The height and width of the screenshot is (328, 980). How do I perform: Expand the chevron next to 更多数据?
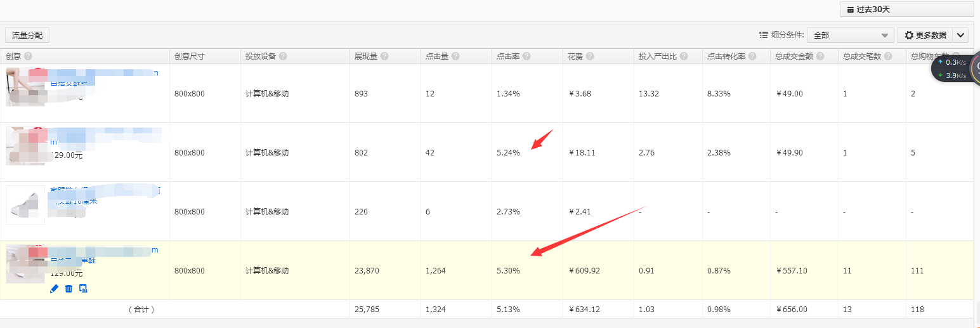(x=961, y=36)
